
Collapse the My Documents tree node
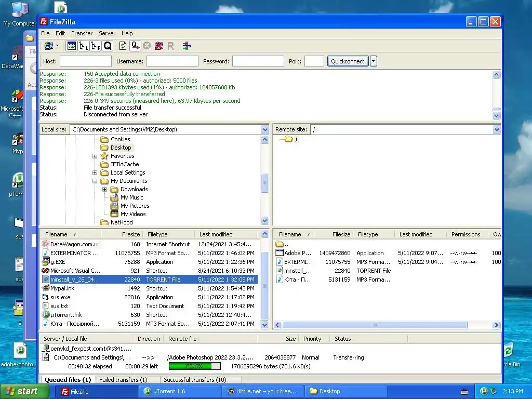pyautogui.click(x=95, y=181)
